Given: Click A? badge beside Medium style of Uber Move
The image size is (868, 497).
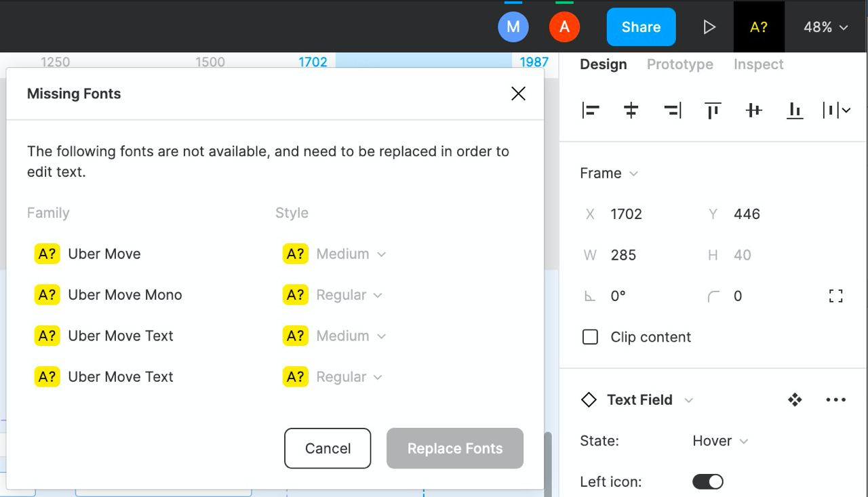Looking at the screenshot, I should (296, 254).
